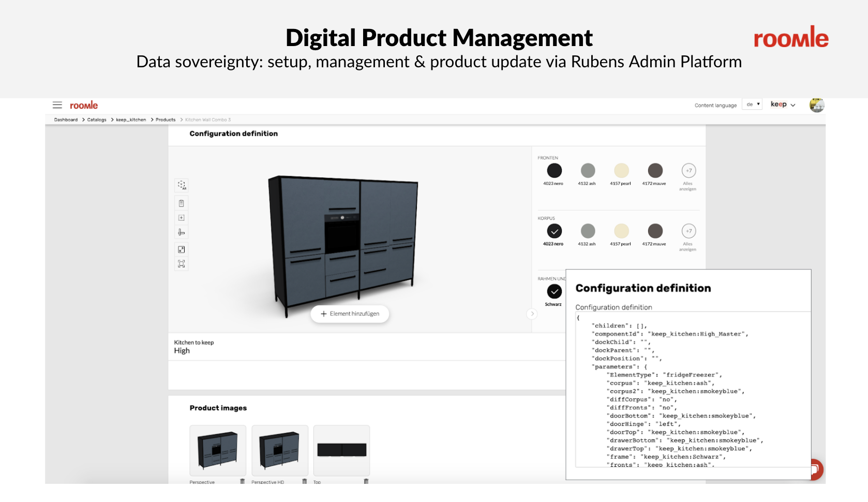Navigate to Products breadcrumb item
Image resolution: width=868 pixels, height=502 pixels.
pyautogui.click(x=166, y=120)
